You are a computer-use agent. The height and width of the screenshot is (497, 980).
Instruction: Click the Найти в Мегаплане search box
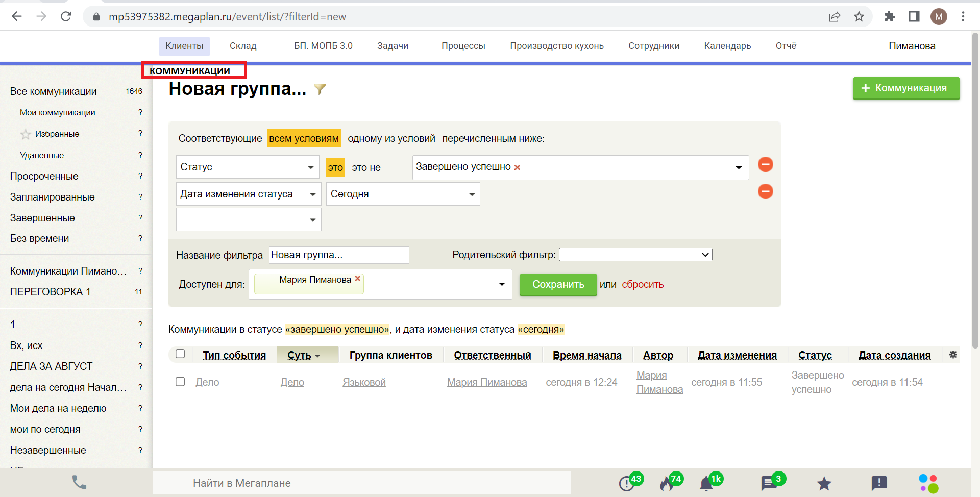361,483
